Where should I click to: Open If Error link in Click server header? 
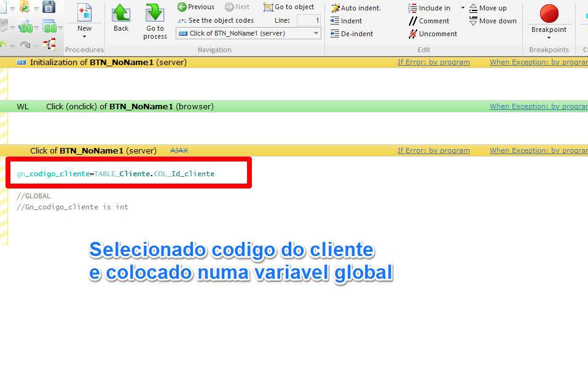coord(434,150)
